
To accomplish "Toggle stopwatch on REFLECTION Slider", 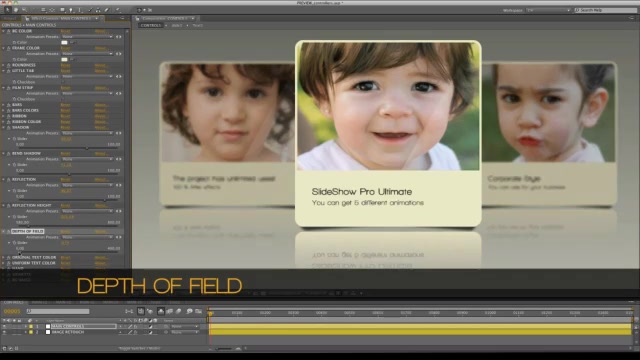I will [14, 191].
